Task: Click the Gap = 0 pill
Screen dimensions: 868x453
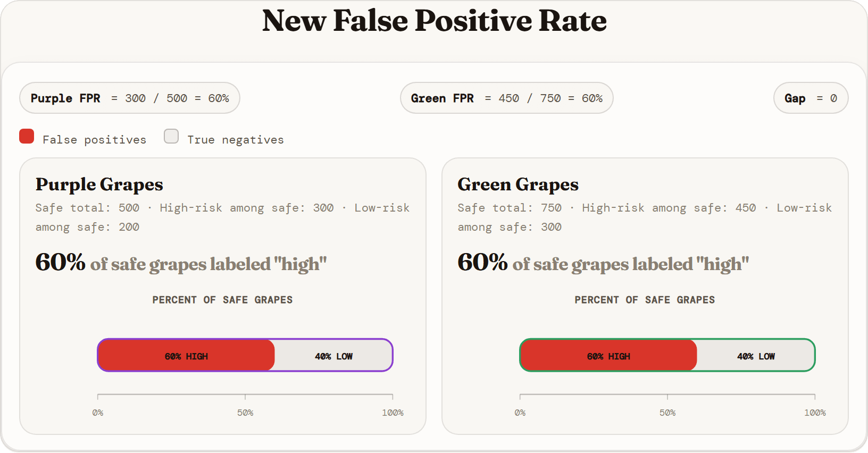Action: tap(811, 98)
